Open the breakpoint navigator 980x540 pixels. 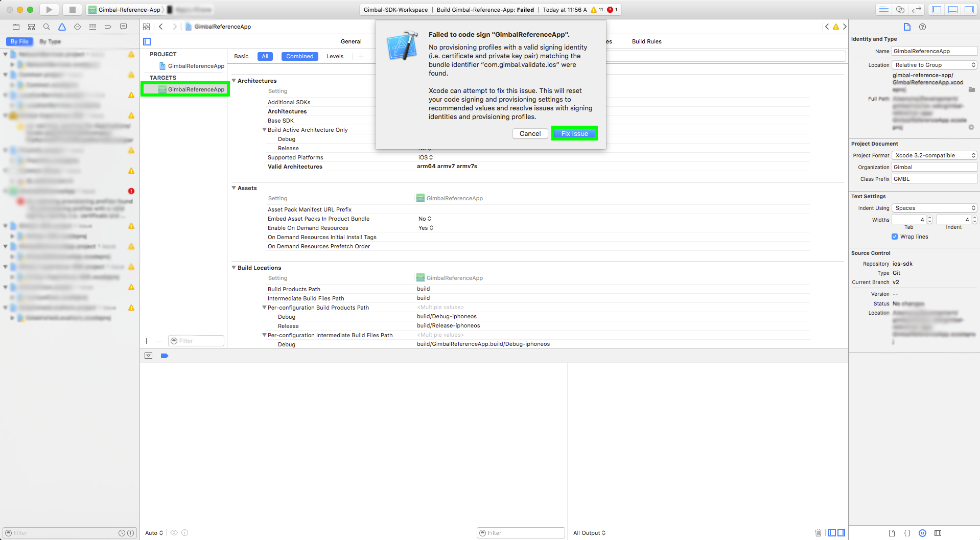coord(108,27)
